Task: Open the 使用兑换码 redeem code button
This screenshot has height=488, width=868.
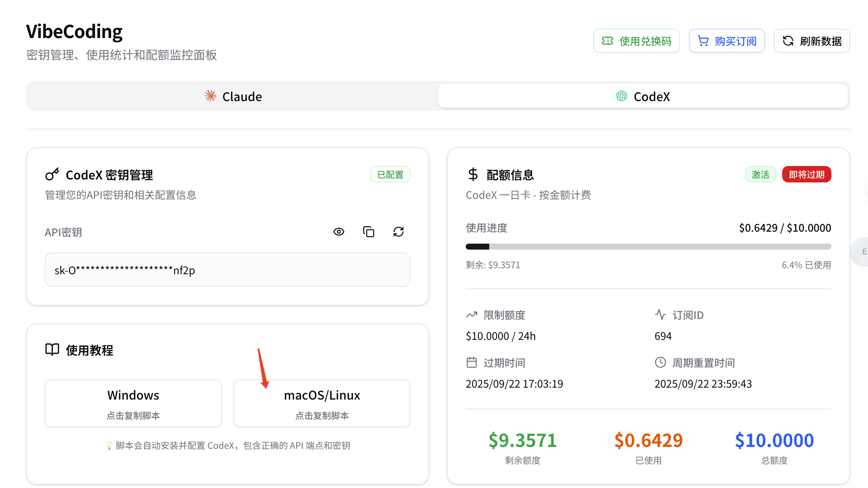Action: (x=636, y=41)
